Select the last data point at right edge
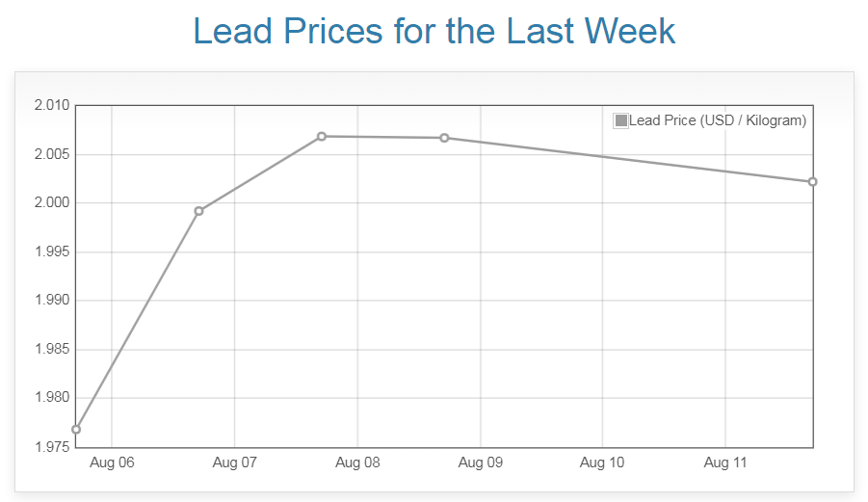Viewport: 868px width, 502px height. 813,182
